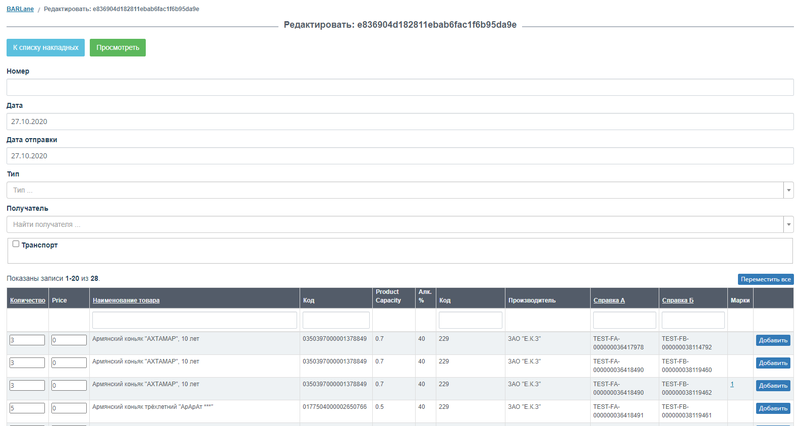
Task: Click quantity field in row TEST-FB-000000038114792
Action: [27, 340]
